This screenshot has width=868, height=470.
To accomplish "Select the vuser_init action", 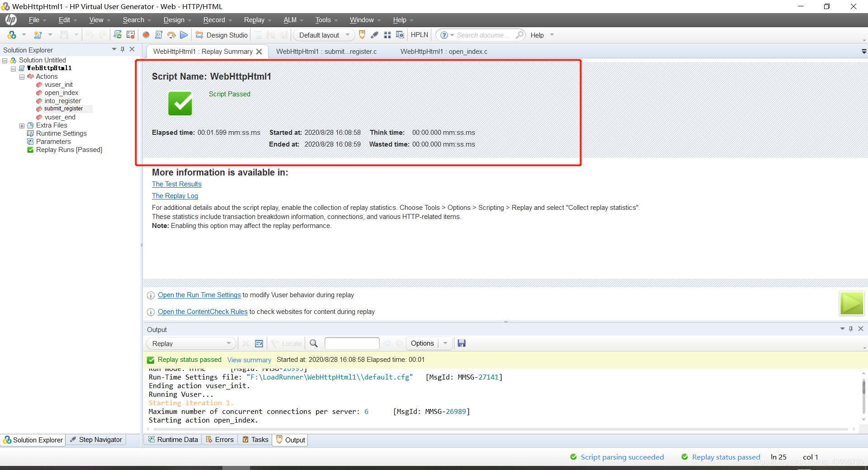I will pyautogui.click(x=58, y=85).
